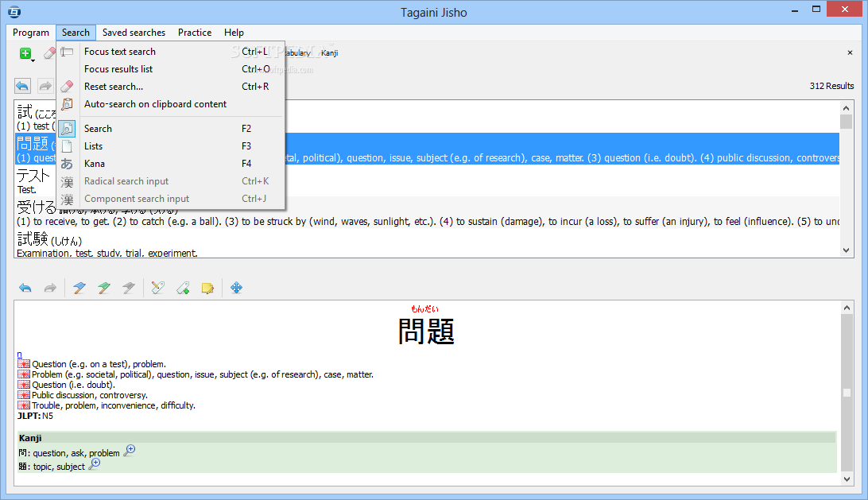Click detail pane scrollbar down arrow

pos(847,479)
